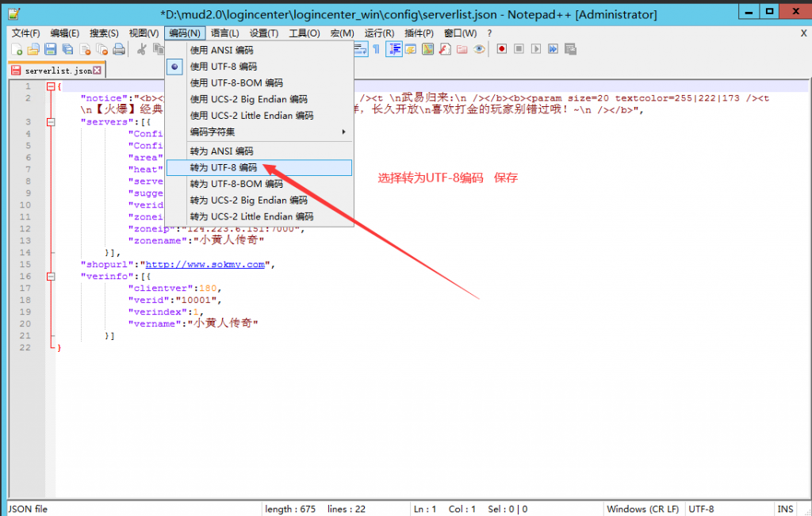Expand the 编码字符集 submenu

point(259,132)
